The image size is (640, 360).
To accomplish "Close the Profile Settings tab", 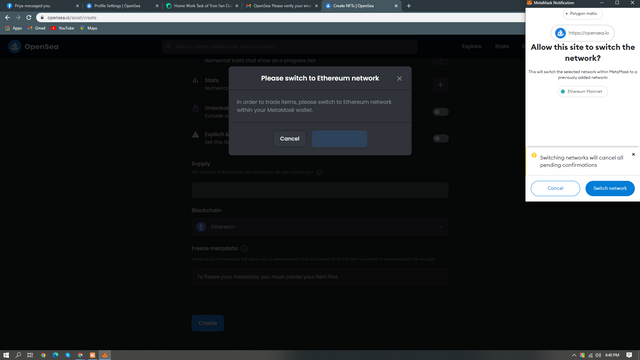I will pos(157,6).
